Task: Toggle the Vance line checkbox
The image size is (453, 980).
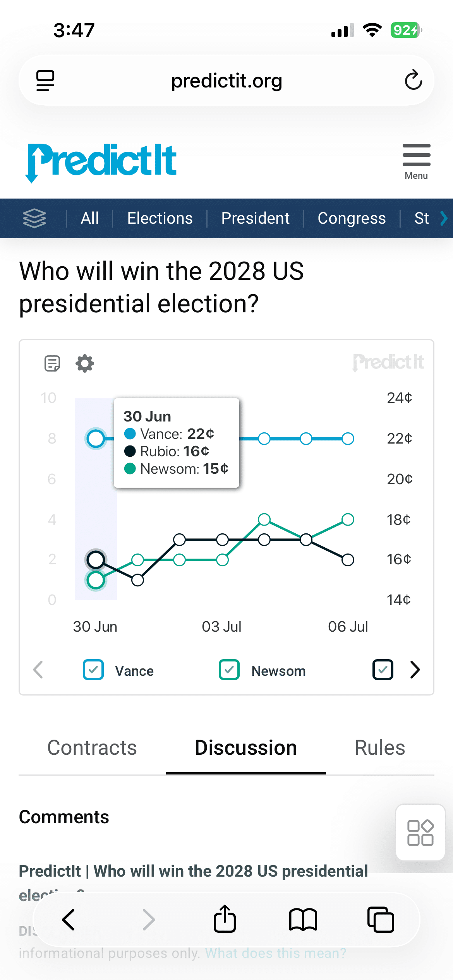Action: [x=93, y=670]
